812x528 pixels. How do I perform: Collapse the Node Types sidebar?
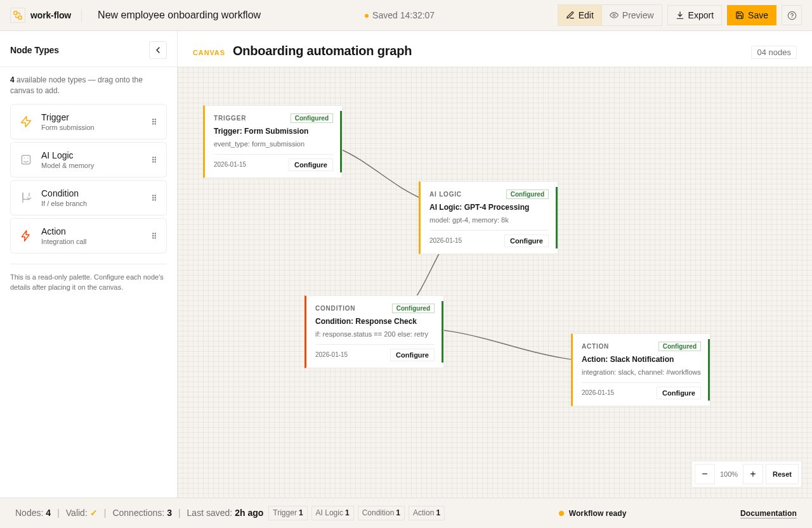(158, 50)
